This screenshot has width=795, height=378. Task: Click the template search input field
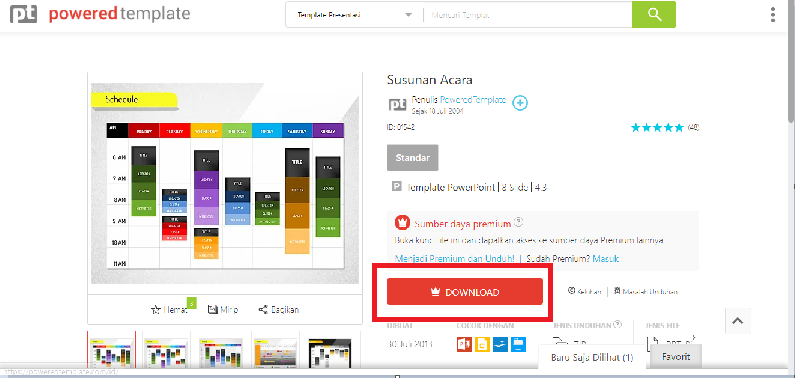click(527, 15)
